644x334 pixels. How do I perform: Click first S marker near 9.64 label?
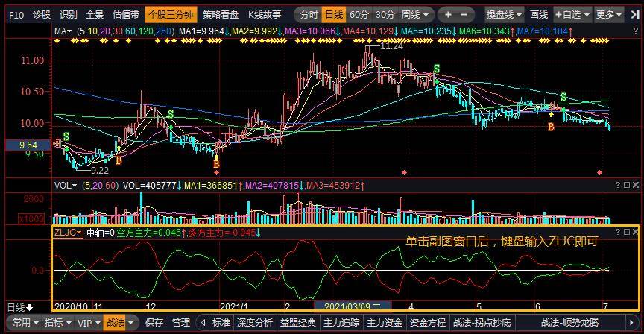[66, 136]
